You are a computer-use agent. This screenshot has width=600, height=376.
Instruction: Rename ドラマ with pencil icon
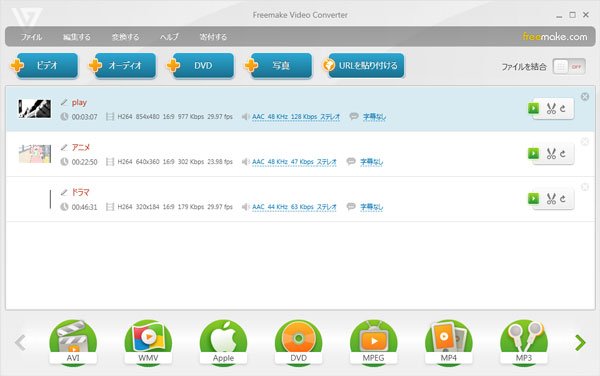pyautogui.click(x=64, y=192)
